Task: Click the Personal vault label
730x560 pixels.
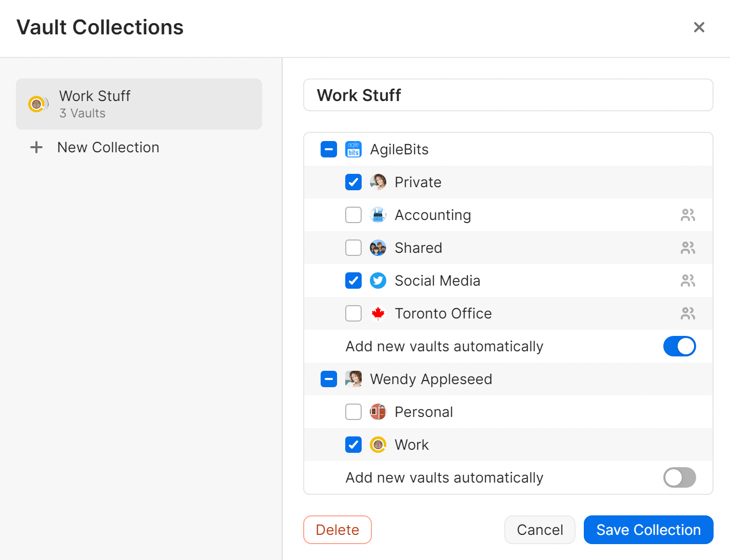Action: click(x=424, y=412)
